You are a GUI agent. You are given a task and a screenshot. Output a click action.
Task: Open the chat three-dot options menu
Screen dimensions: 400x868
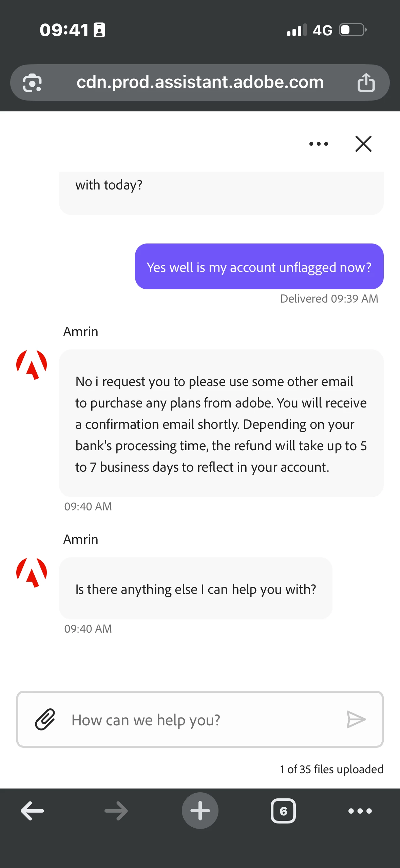(x=319, y=144)
